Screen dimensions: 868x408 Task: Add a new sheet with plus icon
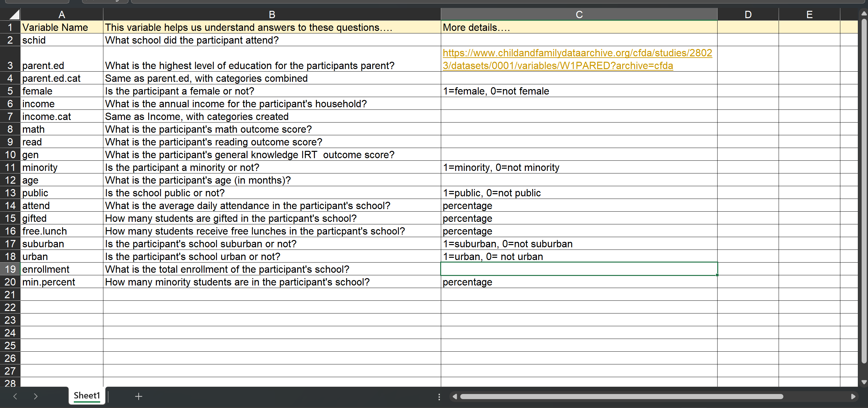click(138, 396)
